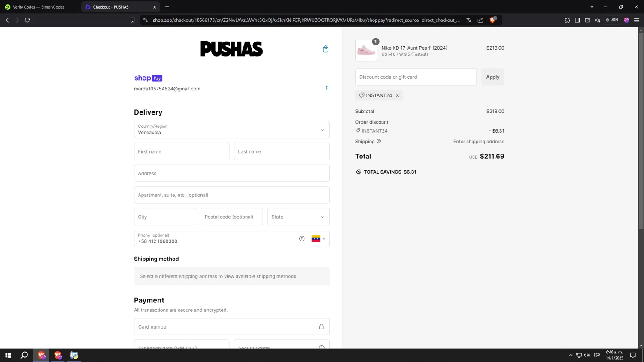View site information icon in address bar
644x362 pixels.
[146, 20]
